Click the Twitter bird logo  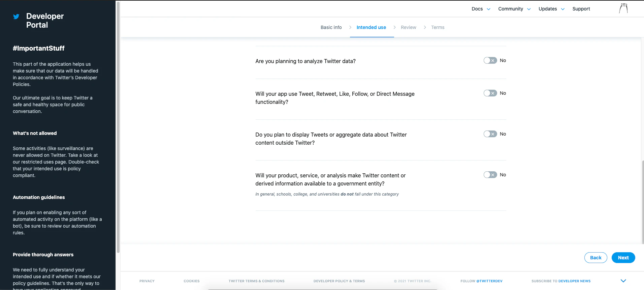pyautogui.click(x=16, y=17)
